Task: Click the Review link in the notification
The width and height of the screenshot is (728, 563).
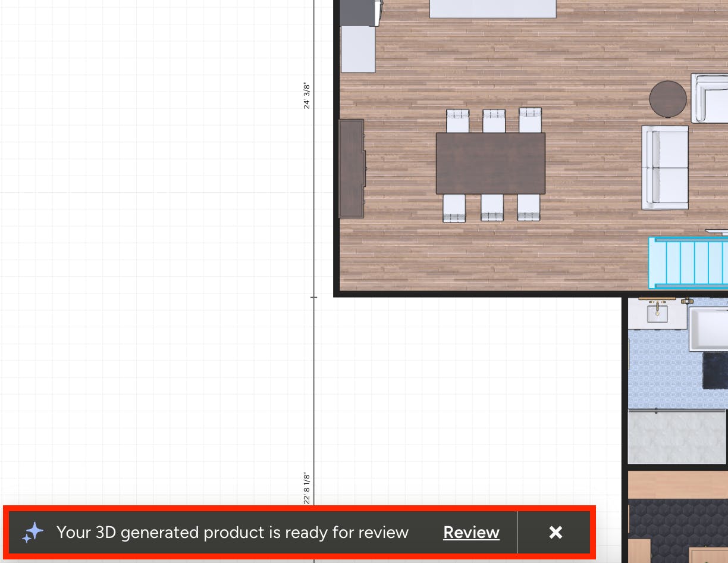Action: 471,532
